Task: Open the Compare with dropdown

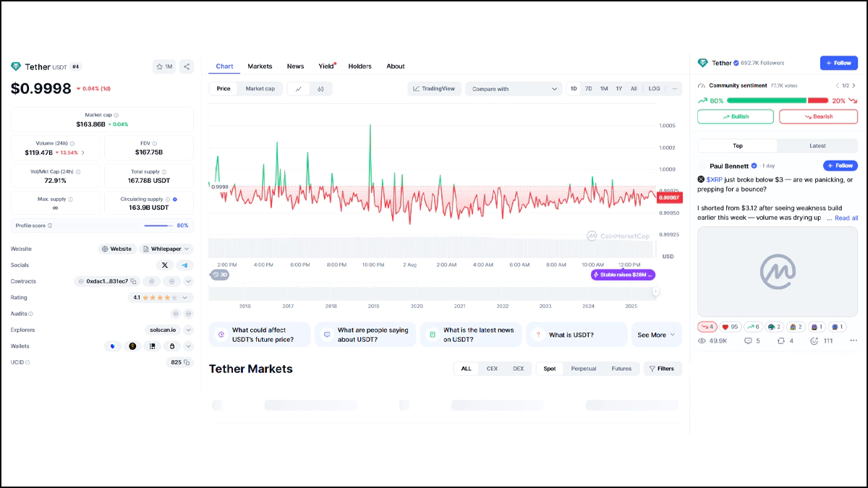Action: 514,89
